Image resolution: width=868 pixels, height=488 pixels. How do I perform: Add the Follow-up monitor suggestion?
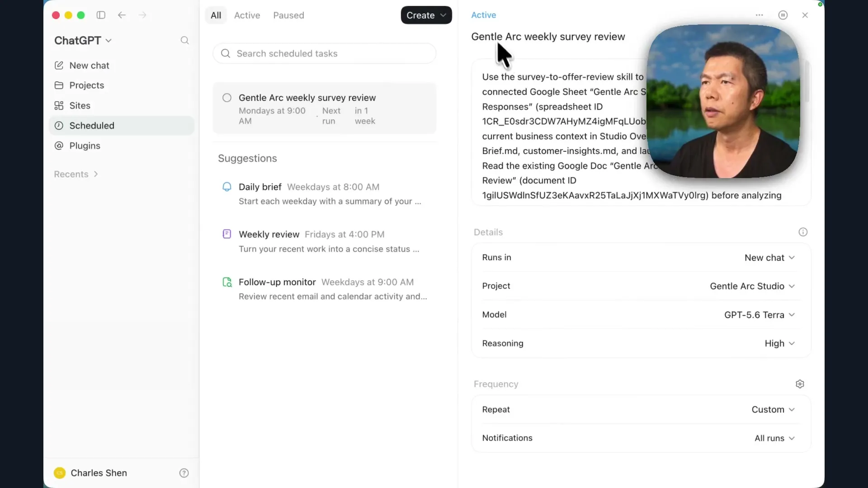(324, 289)
